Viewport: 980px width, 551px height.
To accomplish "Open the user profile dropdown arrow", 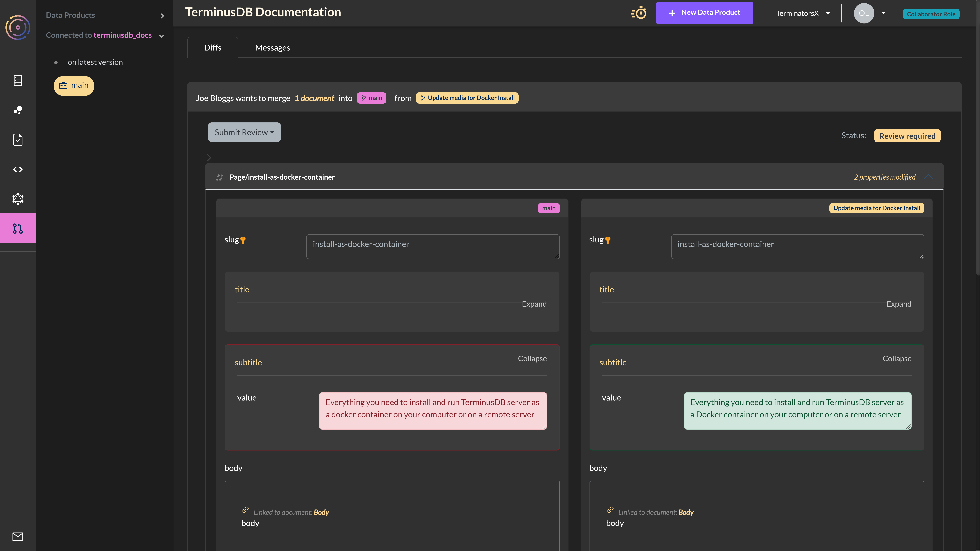I will click(883, 13).
